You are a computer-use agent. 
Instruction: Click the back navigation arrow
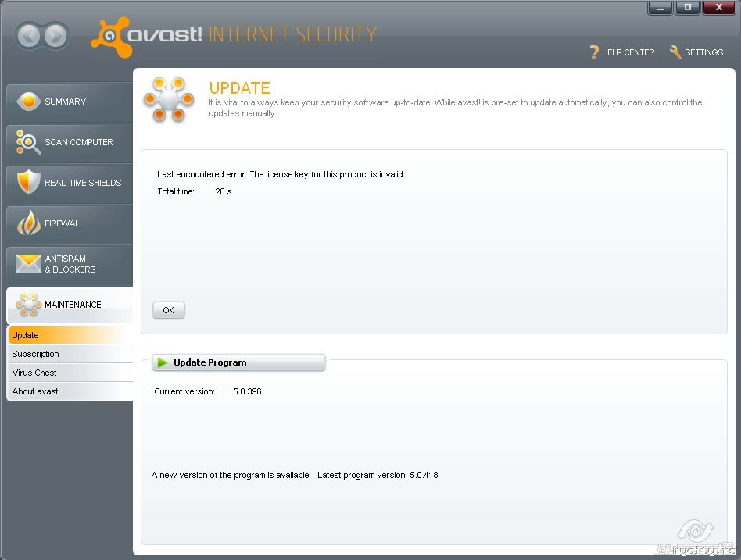coord(28,36)
